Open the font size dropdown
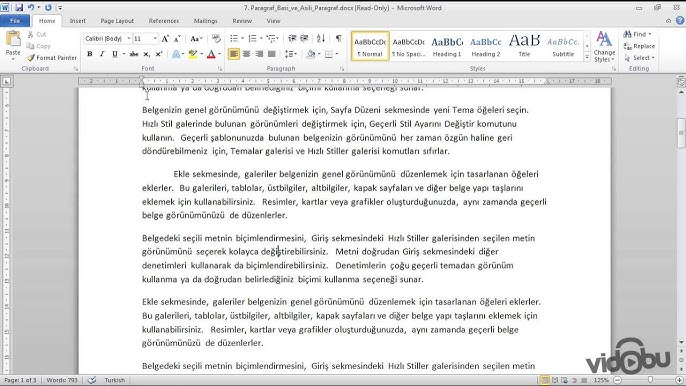This screenshot has width=686, height=386. tap(155, 39)
